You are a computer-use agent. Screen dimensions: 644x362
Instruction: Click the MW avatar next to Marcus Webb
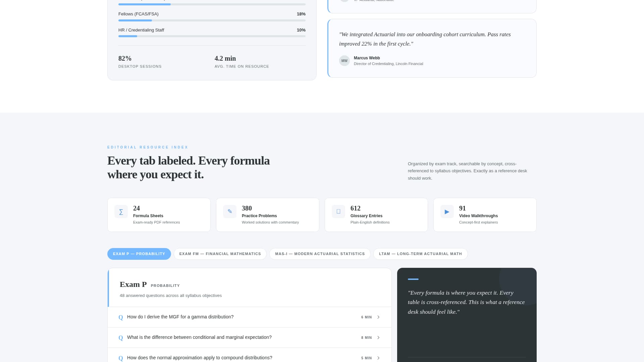[344, 61]
